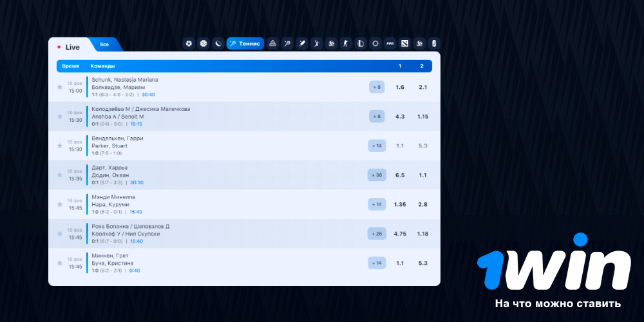The image size is (644, 322).
Task: Expand +14 markets for Мэнди Минелла match
Action: tap(377, 205)
